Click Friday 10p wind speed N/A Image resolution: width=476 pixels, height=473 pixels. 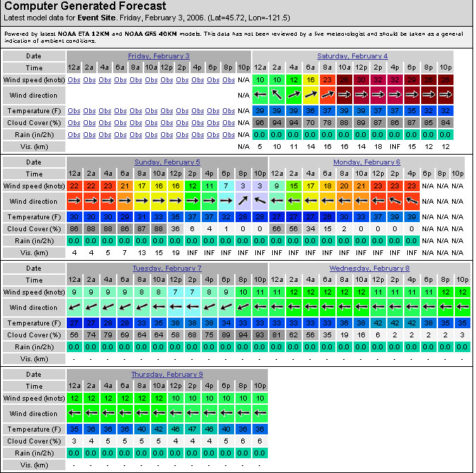tap(244, 80)
